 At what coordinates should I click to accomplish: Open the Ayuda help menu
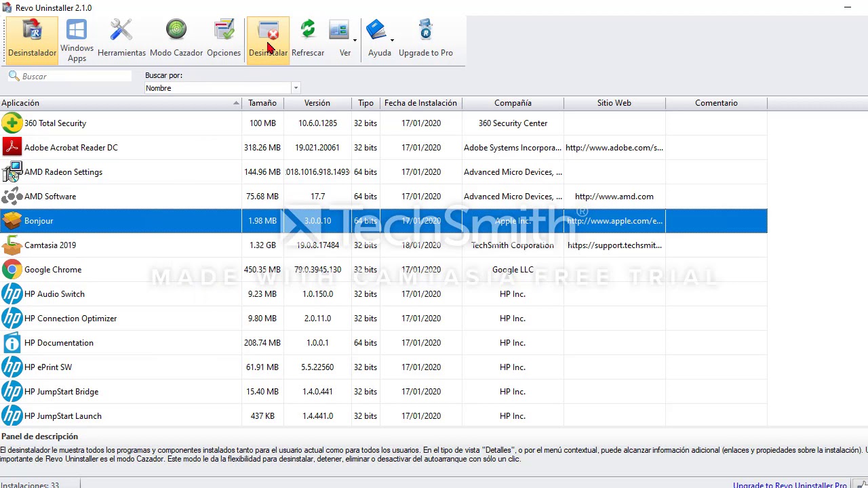[380, 40]
